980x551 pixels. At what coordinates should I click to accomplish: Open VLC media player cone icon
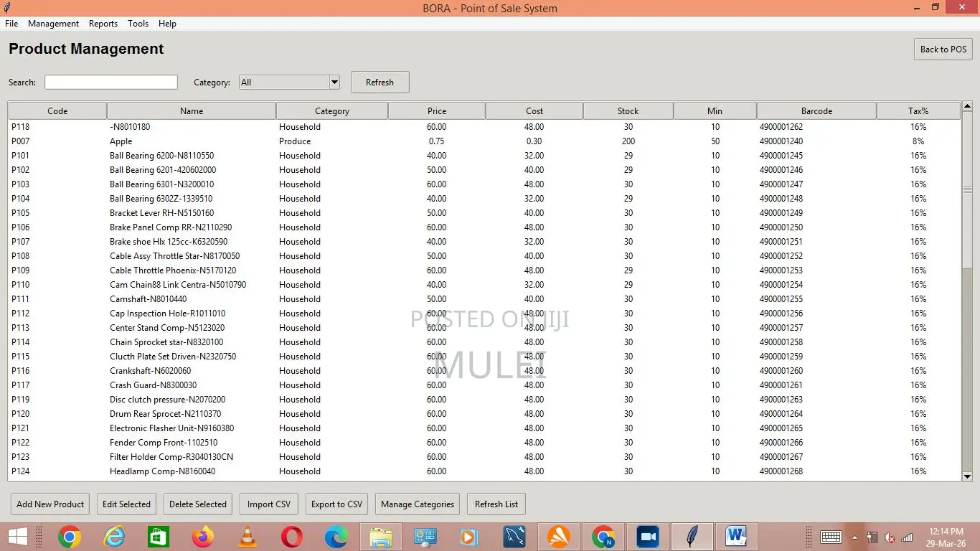(x=248, y=537)
